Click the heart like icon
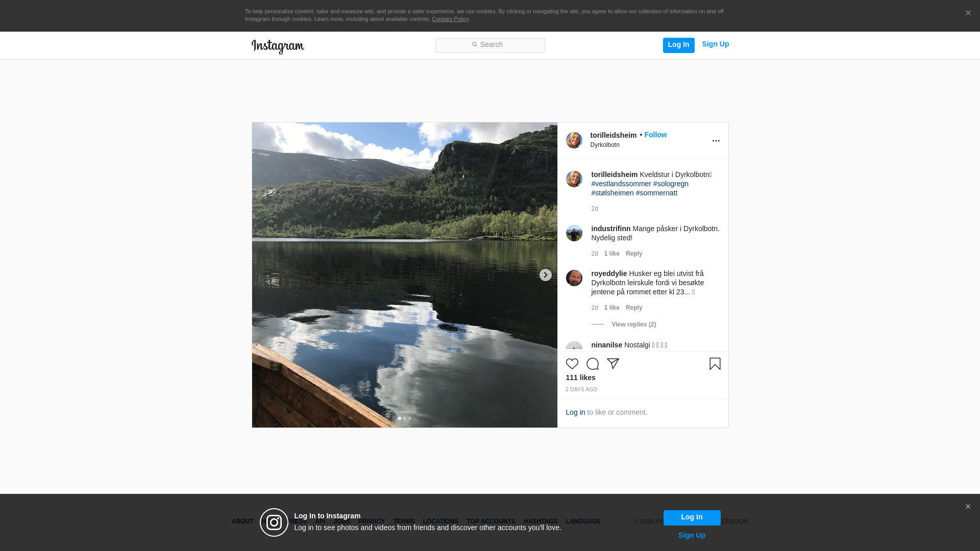Image resolution: width=980 pixels, height=551 pixels. [x=572, y=364]
